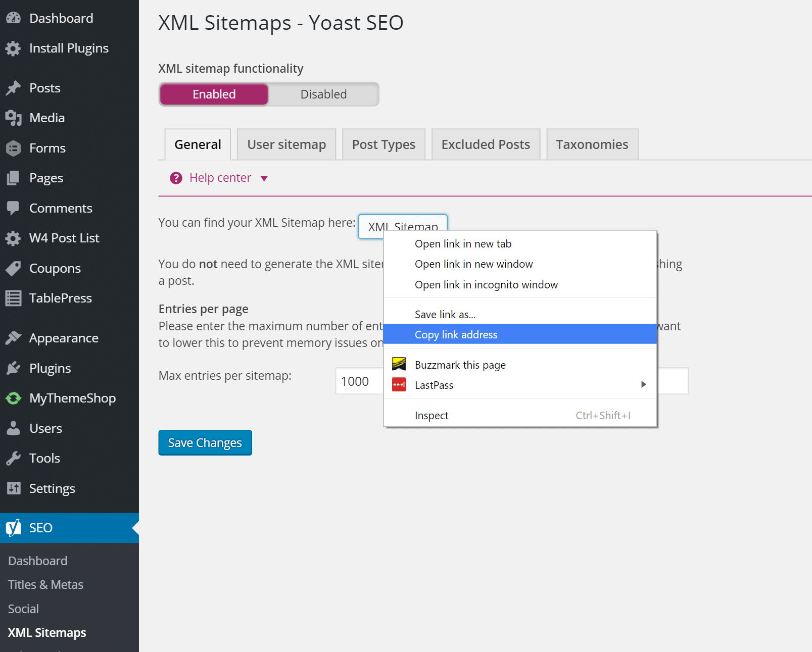Switch sitemap functionality to Disabled
This screenshot has width=812, height=652.
tap(323, 94)
